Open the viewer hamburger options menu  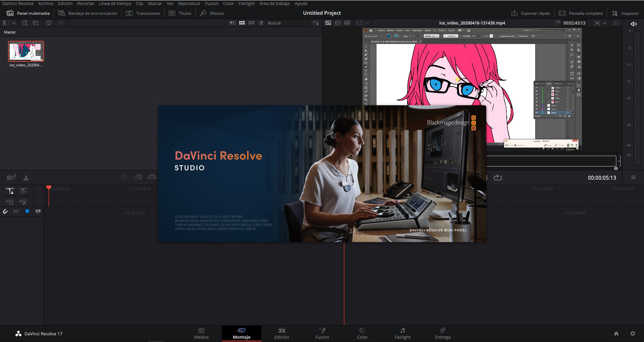(633, 177)
